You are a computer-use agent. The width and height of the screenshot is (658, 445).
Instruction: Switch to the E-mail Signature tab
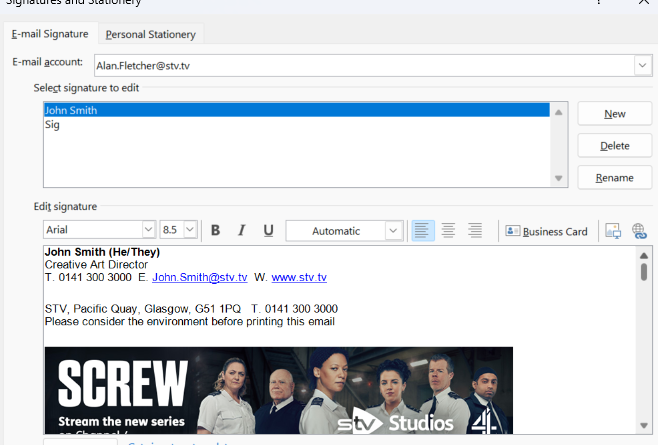(50, 34)
